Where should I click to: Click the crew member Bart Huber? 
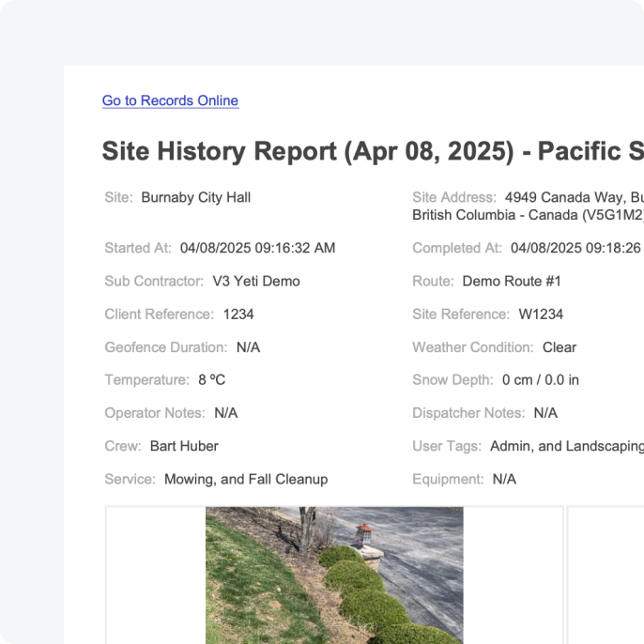[x=184, y=446]
